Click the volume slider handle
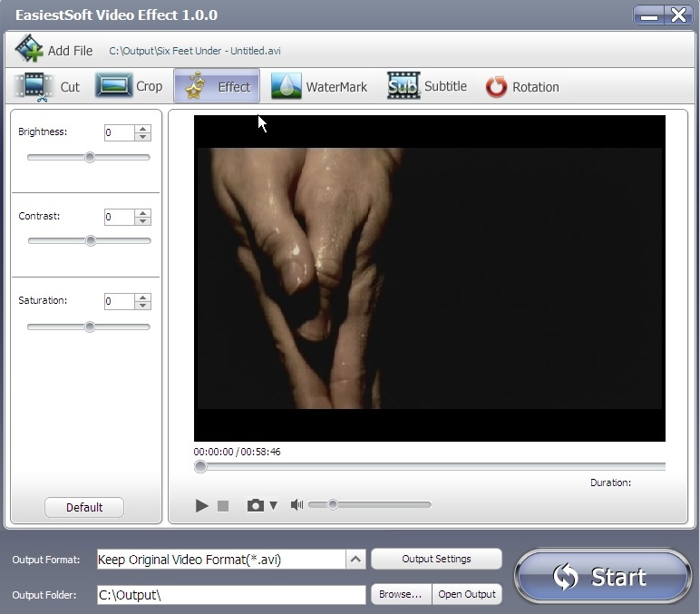Viewport: 700px width, 614px height. tap(333, 504)
